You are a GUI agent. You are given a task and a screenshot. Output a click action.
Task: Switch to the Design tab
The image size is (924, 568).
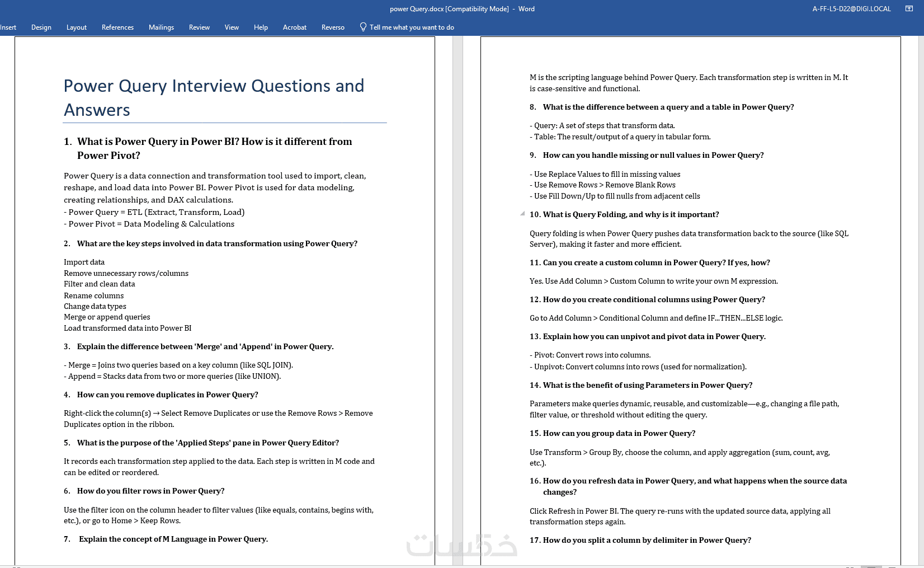click(41, 27)
